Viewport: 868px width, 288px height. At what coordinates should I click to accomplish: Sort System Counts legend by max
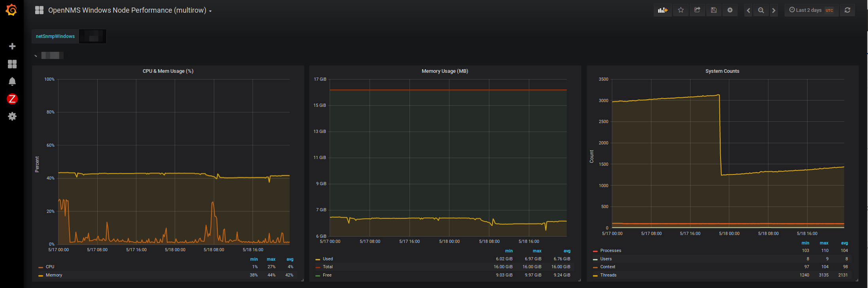pyautogui.click(x=824, y=243)
